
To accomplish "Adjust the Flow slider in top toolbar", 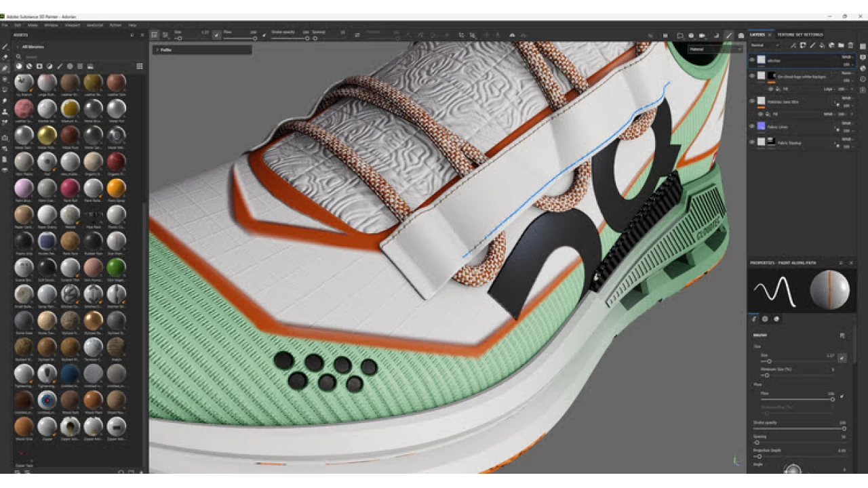I will pyautogui.click(x=241, y=38).
